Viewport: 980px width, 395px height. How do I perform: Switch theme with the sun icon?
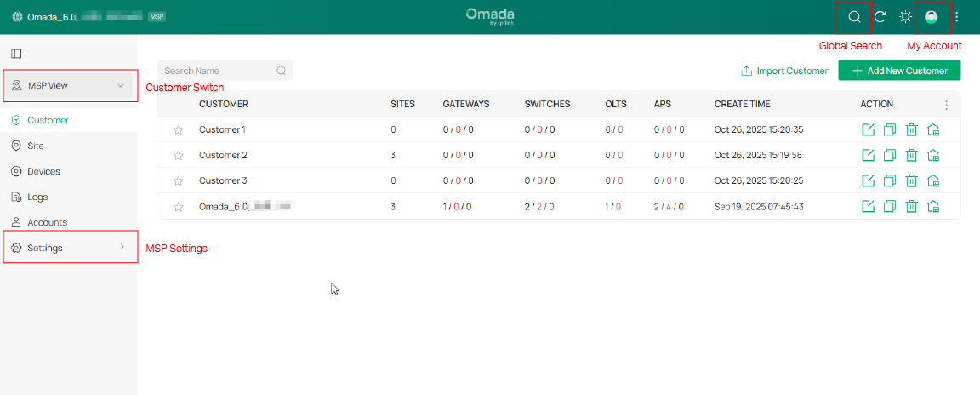[x=906, y=17]
